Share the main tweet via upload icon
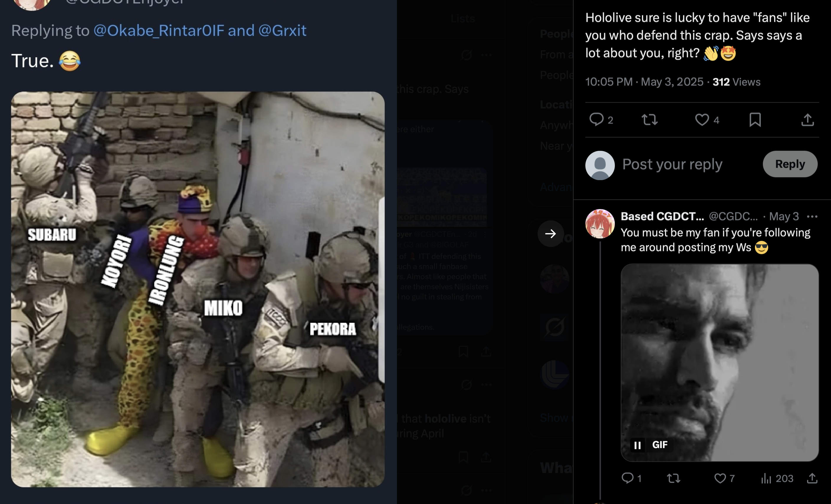Screen dimensions: 831x504 (x=807, y=120)
